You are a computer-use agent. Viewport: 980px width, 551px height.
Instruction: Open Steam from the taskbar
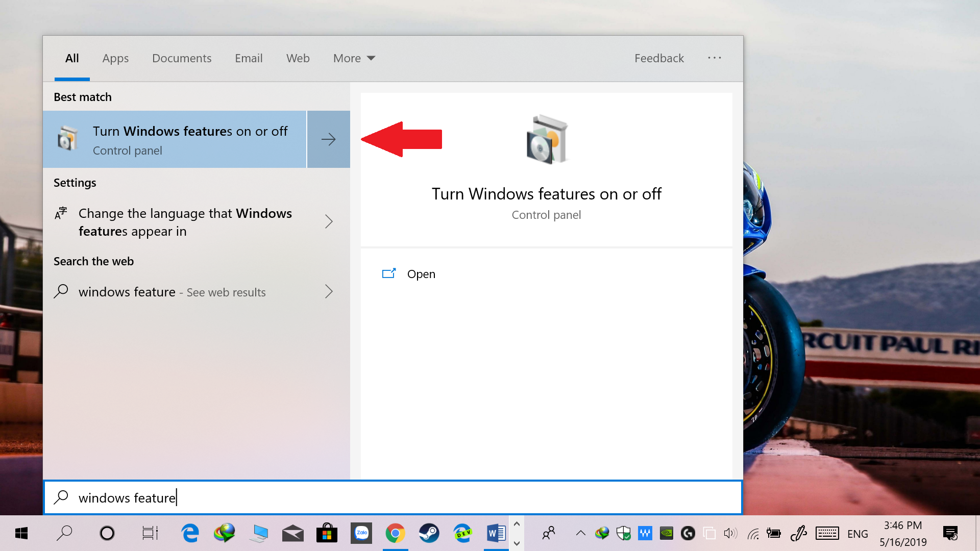[x=429, y=534]
